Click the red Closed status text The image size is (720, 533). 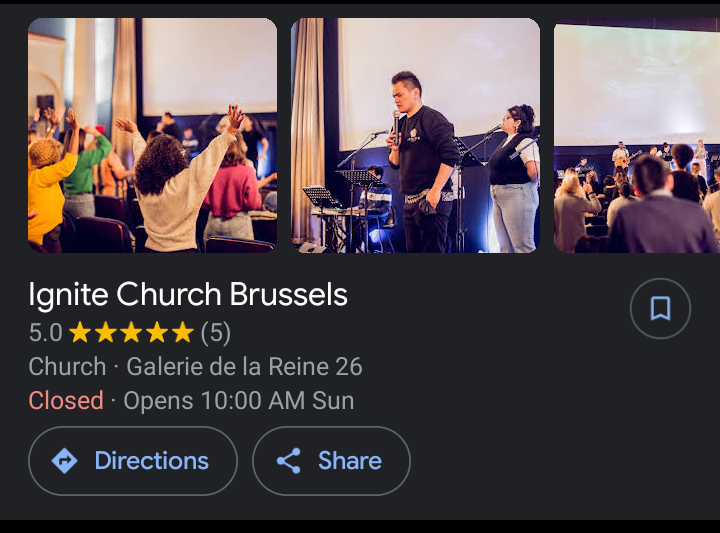(66, 401)
